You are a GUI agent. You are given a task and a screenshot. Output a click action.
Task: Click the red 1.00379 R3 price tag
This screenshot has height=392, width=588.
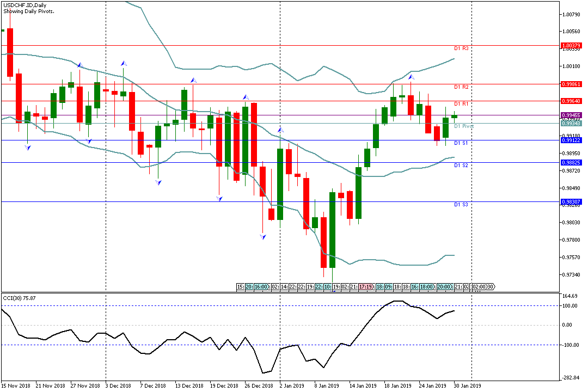pos(572,45)
